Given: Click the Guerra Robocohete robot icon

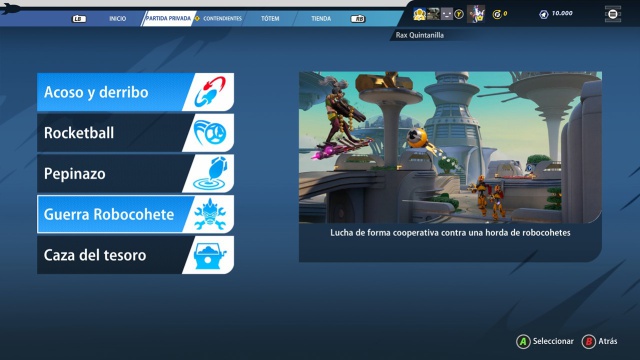Looking at the screenshot, I should (210, 214).
